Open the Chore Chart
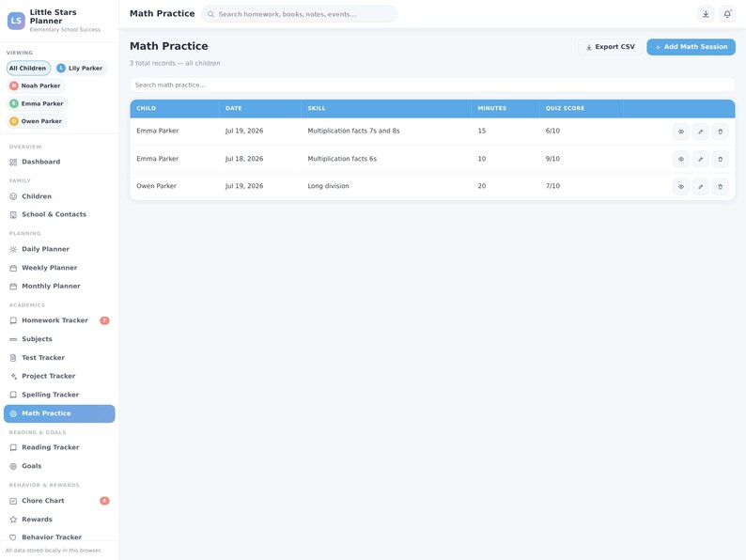Image resolution: width=746 pixels, height=560 pixels. point(59,501)
